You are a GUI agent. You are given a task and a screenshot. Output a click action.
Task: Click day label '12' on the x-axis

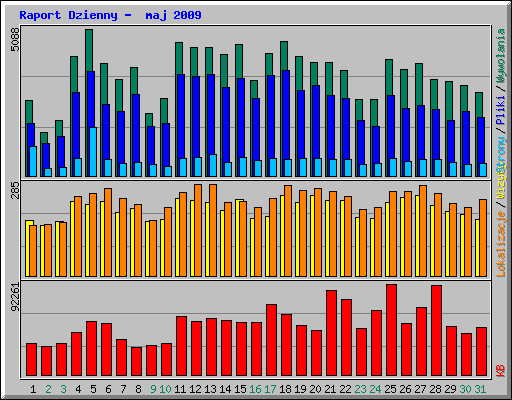coord(195,389)
